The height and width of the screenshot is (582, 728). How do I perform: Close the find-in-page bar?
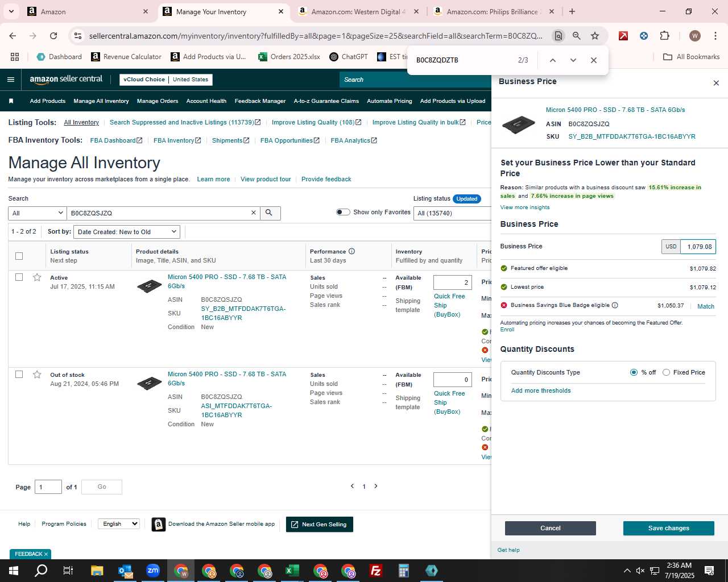pos(593,60)
